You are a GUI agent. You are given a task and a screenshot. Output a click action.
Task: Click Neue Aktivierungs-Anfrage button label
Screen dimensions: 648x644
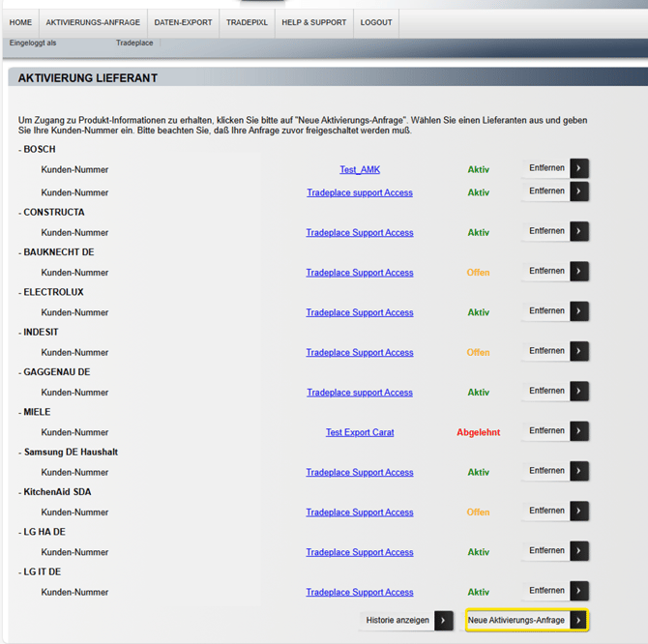tap(516, 621)
